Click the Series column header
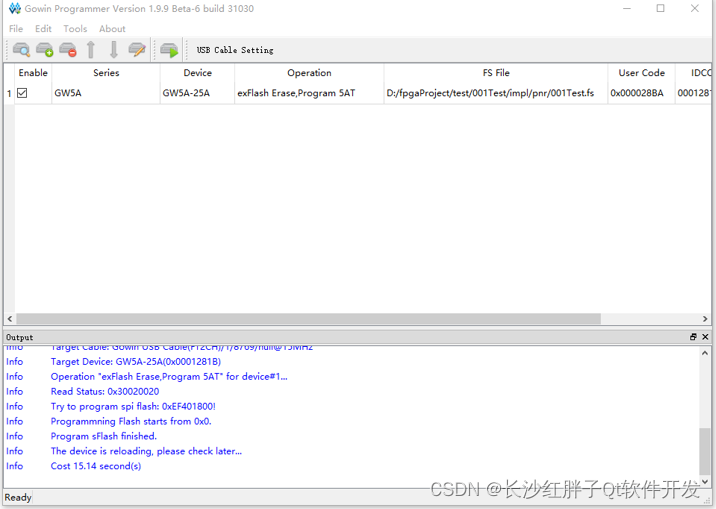Viewport: 716px width, 509px height. coord(106,73)
